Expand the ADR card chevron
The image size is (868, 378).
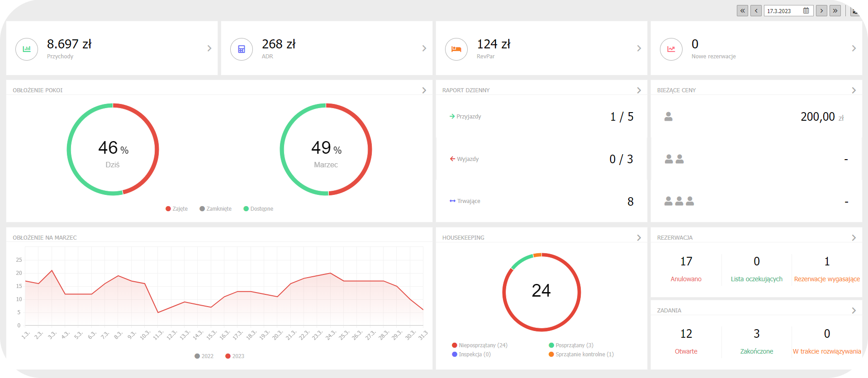coord(424,48)
